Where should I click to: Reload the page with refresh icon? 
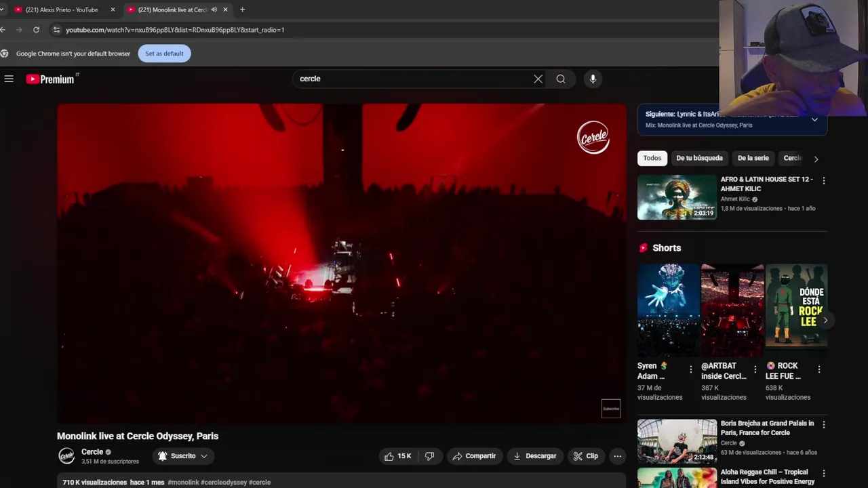pyautogui.click(x=36, y=30)
